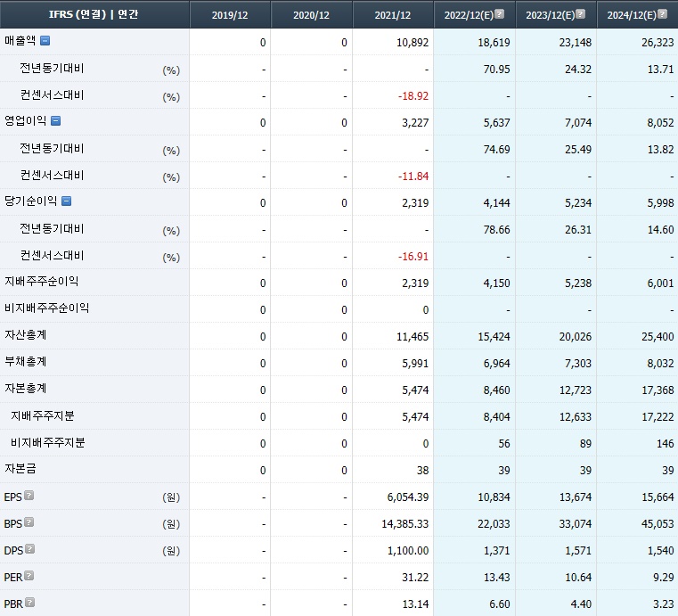This screenshot has height=616, width=678.
Task: Click the IFRS (연결) | 연간 header
Action: click(x=94, y=14)
